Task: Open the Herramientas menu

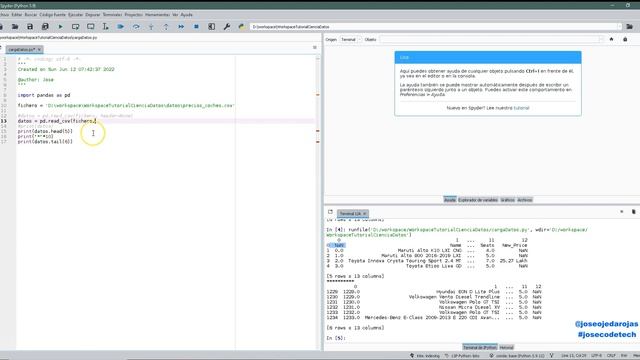Action: tap(157, 15)
